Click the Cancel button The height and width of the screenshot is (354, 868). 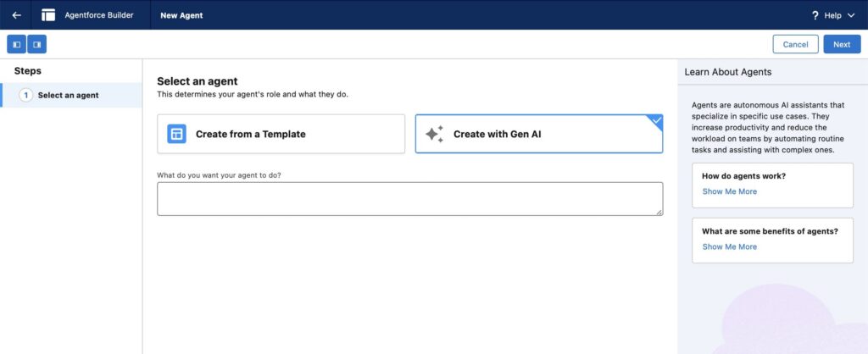point(795,44)
